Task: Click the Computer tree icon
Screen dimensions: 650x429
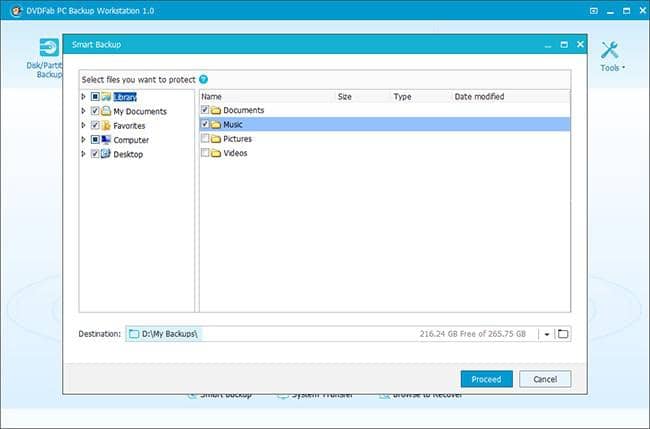Action: pyautogui.click(x=107, y=140)
